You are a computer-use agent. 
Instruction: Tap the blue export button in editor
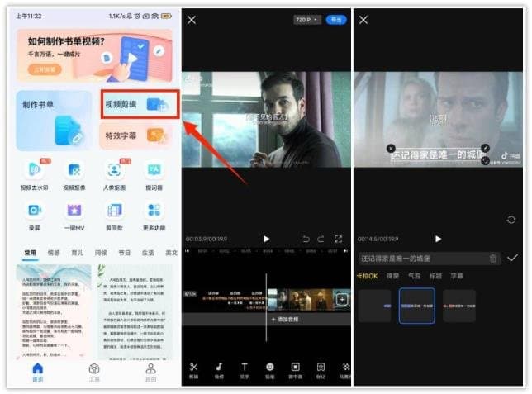pos(336,20)
